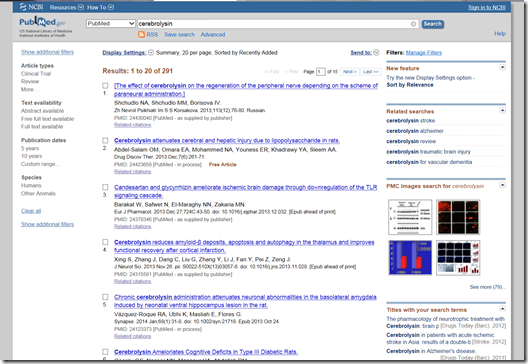Select checkbox for Candesartan and glycyrrhizin article
This screenshot has width=528, height=364.
tap(105, 187)
